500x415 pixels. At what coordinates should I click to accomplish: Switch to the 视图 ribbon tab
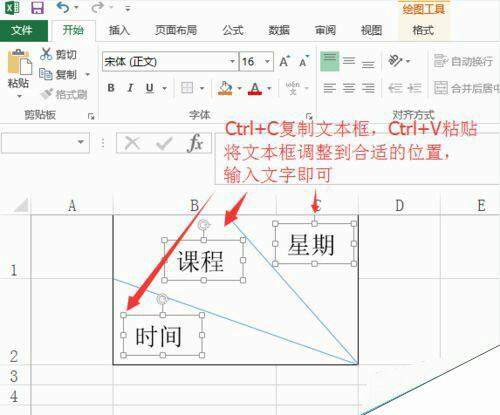pos(371,30)
